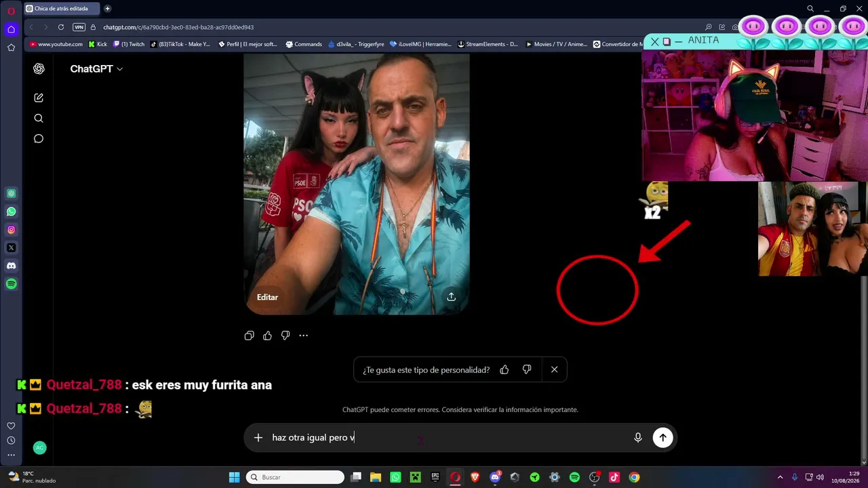Open a new browser tab
Image resolution: width=868 pixels, height=488 pixels.
coord(107,9)
